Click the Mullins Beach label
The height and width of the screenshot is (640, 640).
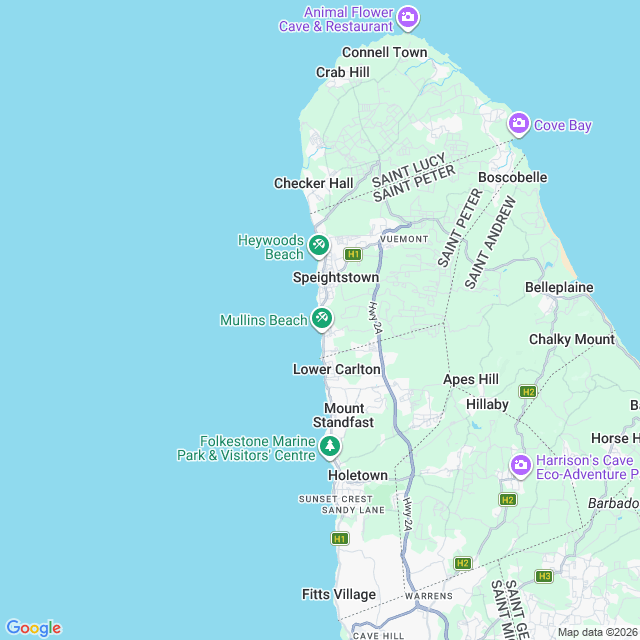264,320
